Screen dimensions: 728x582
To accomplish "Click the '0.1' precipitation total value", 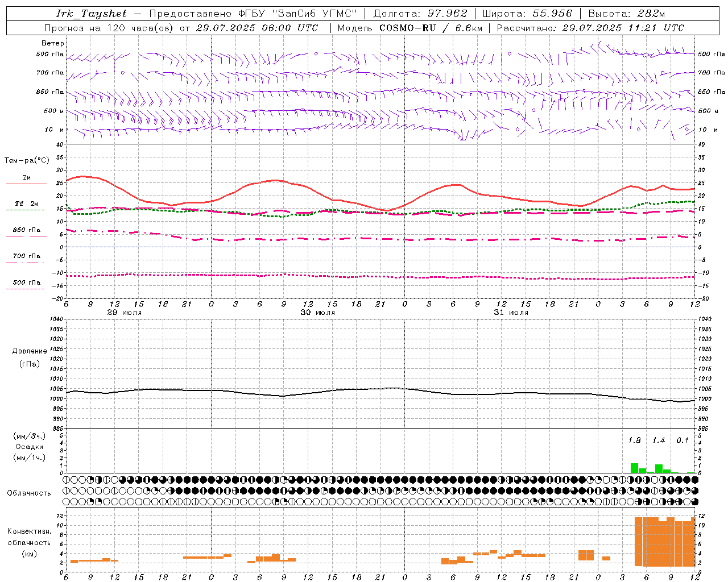I will [x=682, y=440].
